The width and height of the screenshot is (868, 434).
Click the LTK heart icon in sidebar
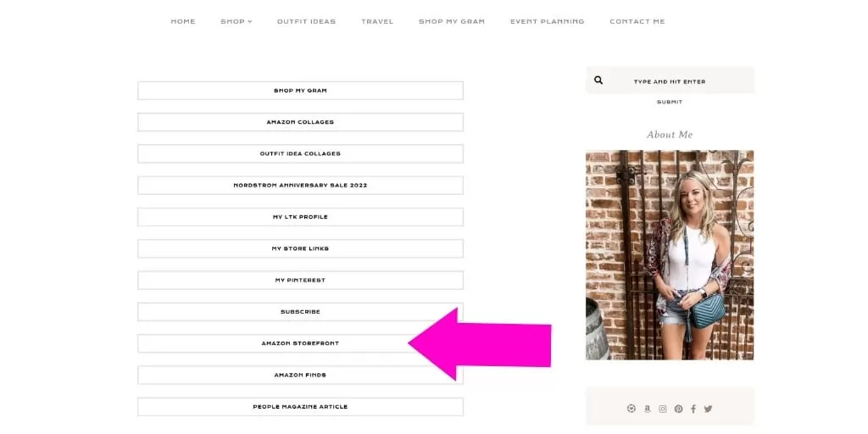click(x=631, y=409)
